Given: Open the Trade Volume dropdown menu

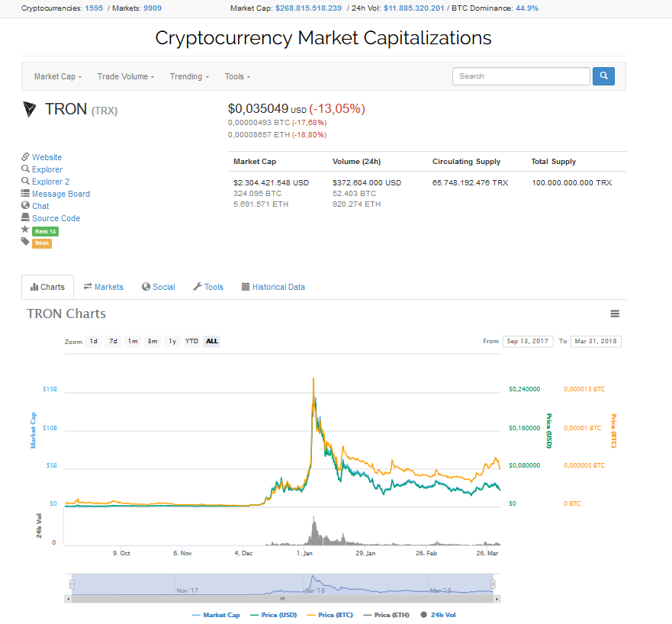Looking at the screenshot, I should [126, 76].
